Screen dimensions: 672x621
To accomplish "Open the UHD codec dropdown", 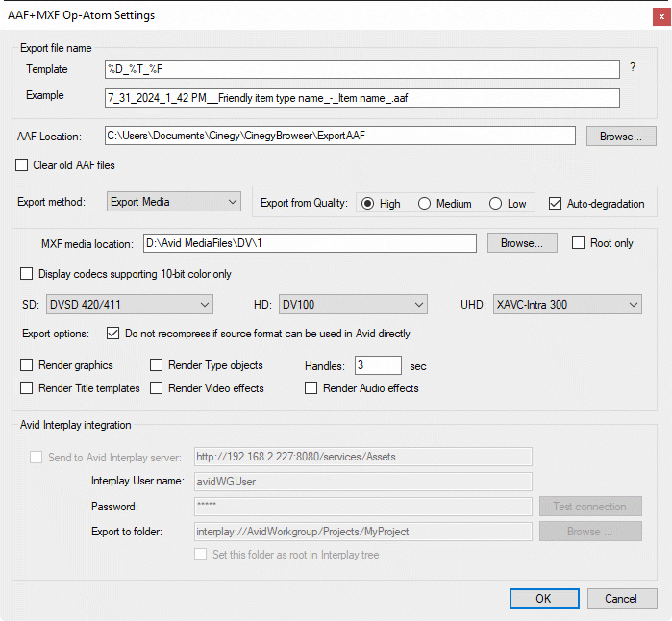I will click(567, 305).
